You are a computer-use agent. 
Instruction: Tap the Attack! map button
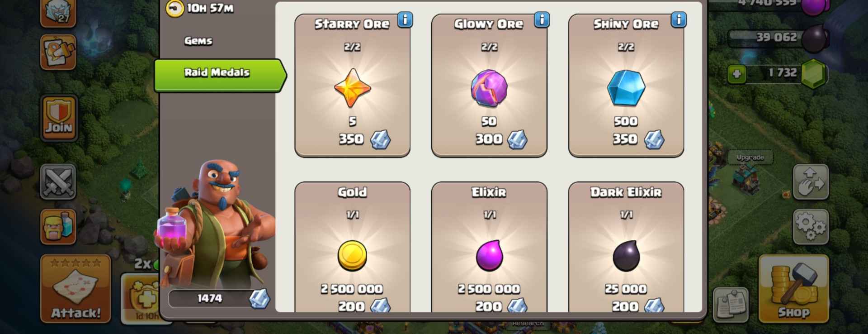(75, 289)
